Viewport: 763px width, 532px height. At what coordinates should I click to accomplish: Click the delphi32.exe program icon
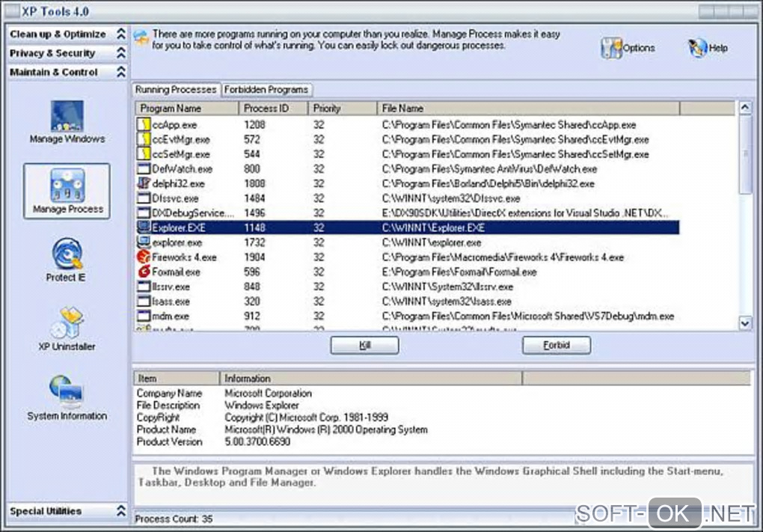144,183
